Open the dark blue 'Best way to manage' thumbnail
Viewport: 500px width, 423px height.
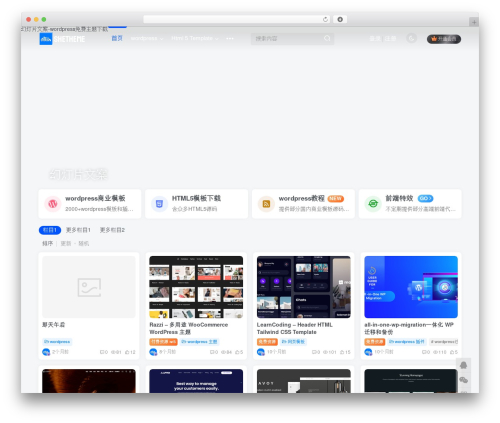click(x=196, y=381)
